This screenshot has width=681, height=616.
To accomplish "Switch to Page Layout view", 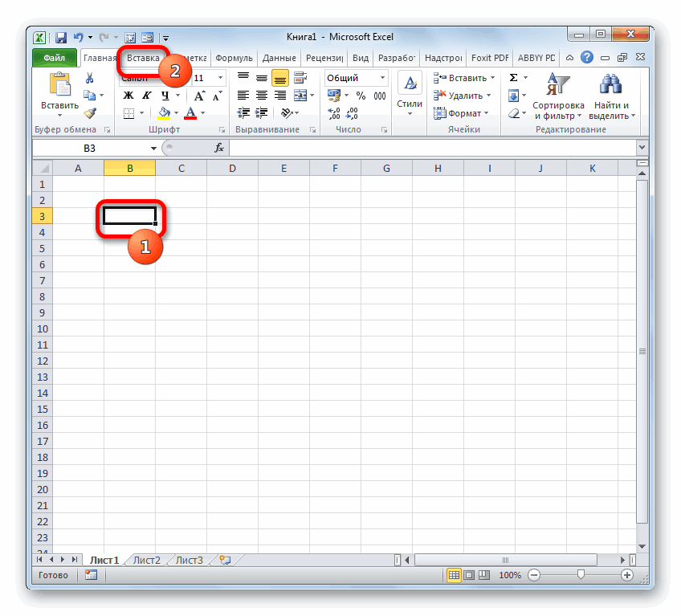I will (469, 575).
